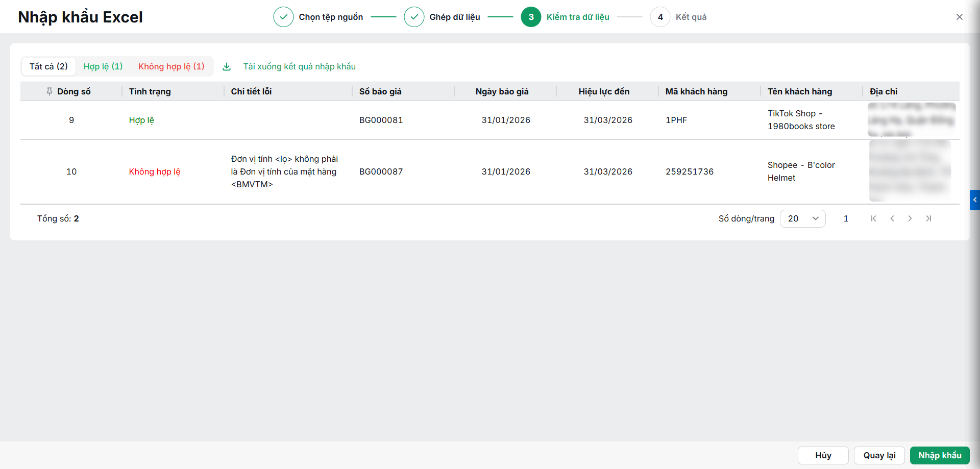Click Tải xuống kết quả nhập khẩu link
Image resolution: width=980 pixels, height=469 pixels.
299,66
